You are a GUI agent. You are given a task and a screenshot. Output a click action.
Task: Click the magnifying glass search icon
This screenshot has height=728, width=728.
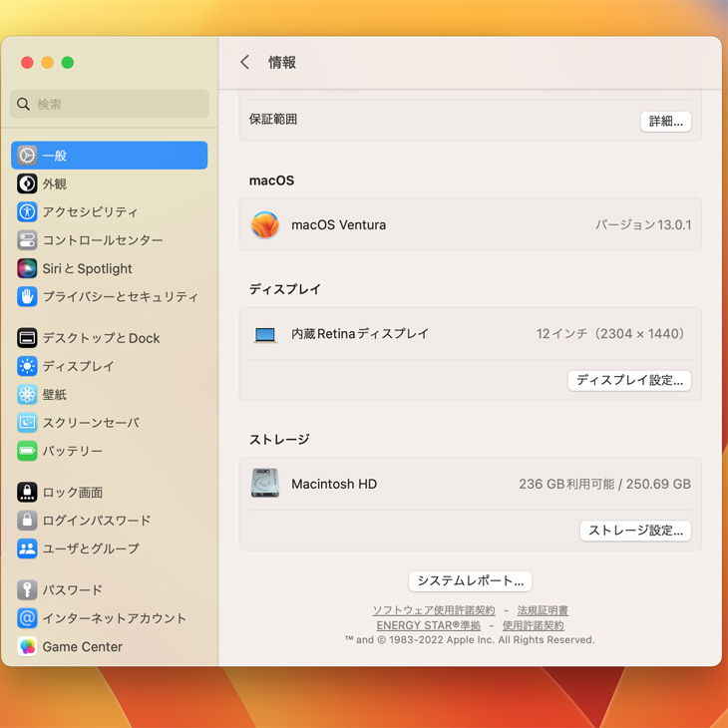pos(23,104)
